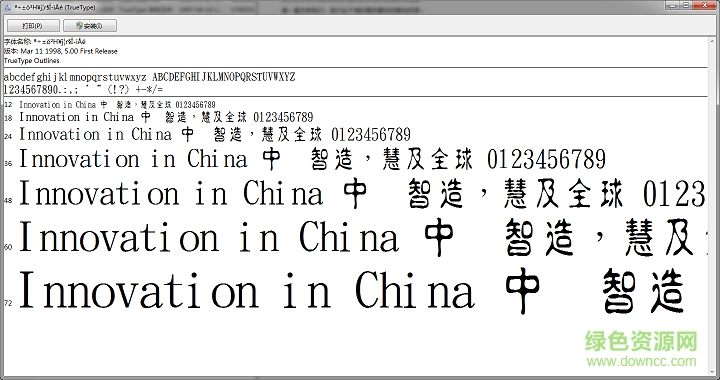
Task: Click the 打印(P) print button
Action: pyautogui.click(x=33, y=26)
